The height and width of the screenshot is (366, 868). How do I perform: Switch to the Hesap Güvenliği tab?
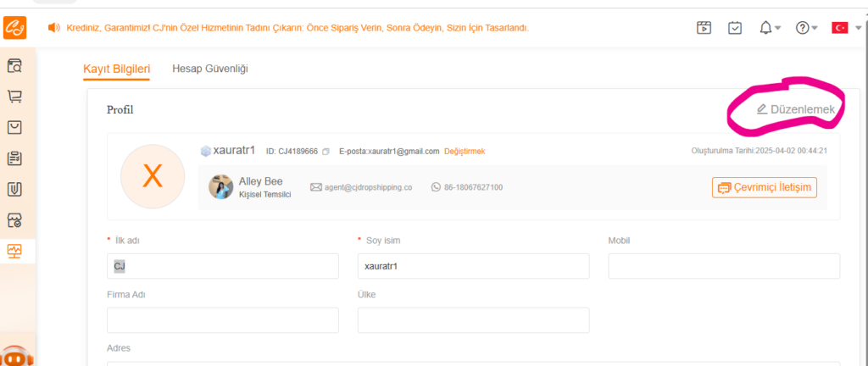tap(210, 69)
